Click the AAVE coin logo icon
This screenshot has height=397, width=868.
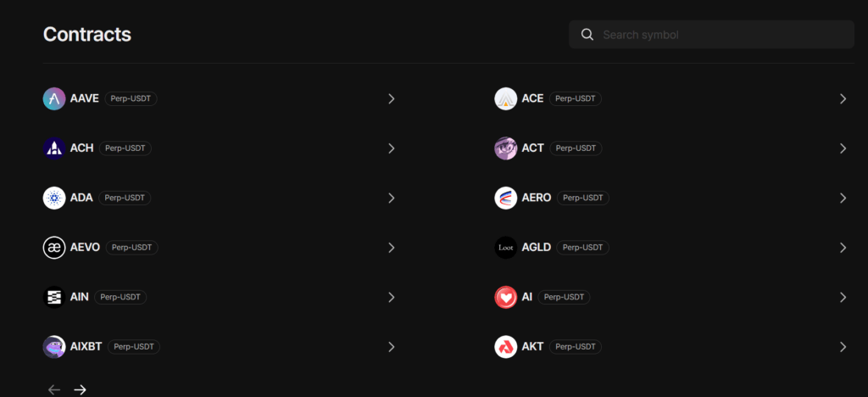pyautogui.click(x=54, y=98)
